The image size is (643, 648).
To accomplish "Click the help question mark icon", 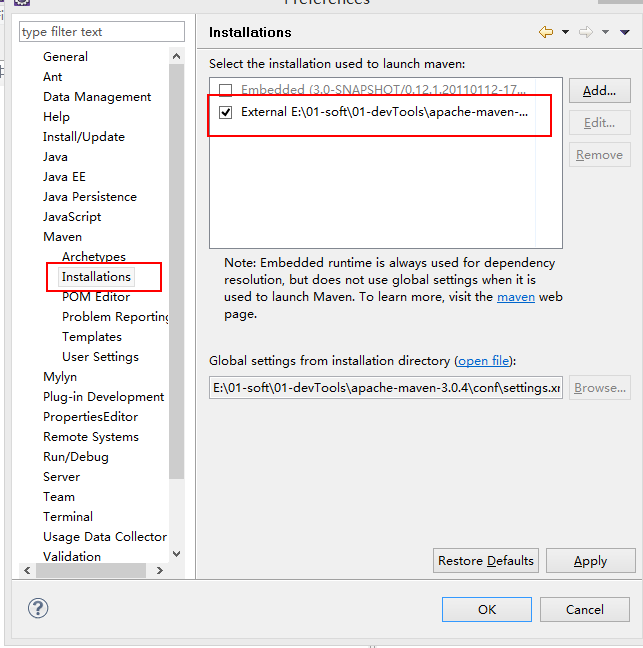I will 38,608.
